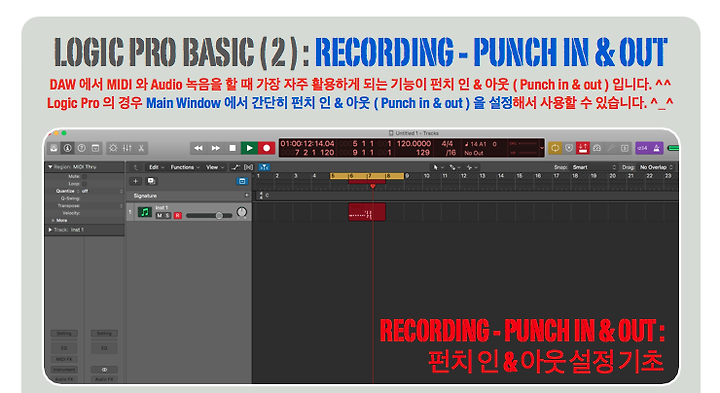Viewport: 720px width, 393px height.
Task: Click red autopunch strip in ruler
Action: pos(367,182)
